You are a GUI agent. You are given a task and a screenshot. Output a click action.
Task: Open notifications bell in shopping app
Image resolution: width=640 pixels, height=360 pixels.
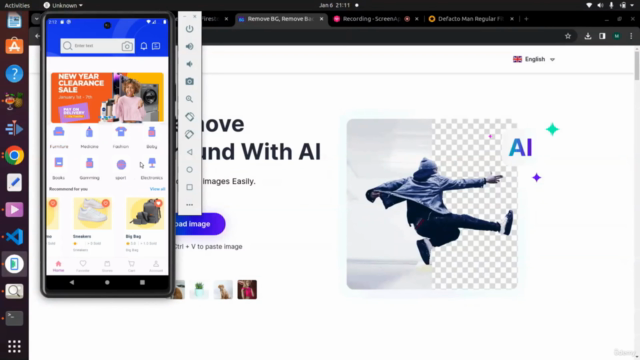[144, 46]
